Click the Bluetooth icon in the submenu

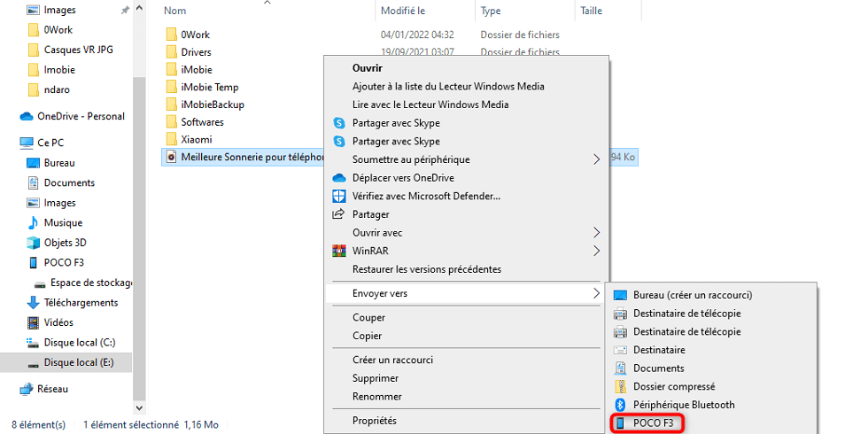click(621, 405)
